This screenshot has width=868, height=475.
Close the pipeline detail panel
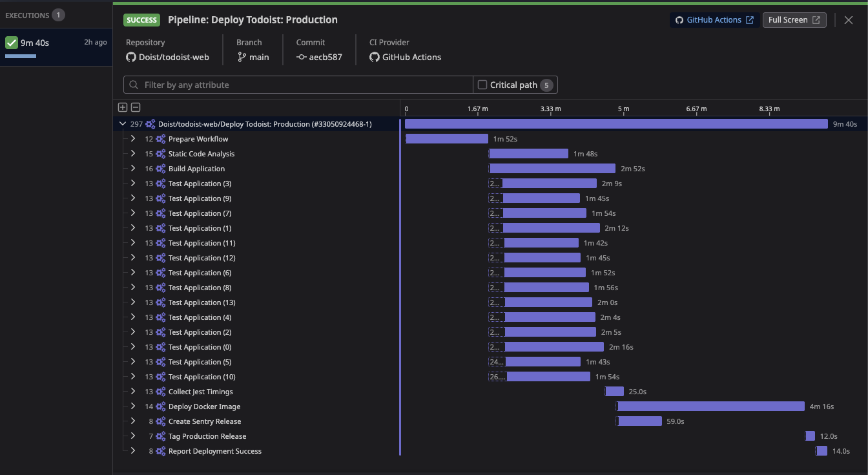[849, 20]
